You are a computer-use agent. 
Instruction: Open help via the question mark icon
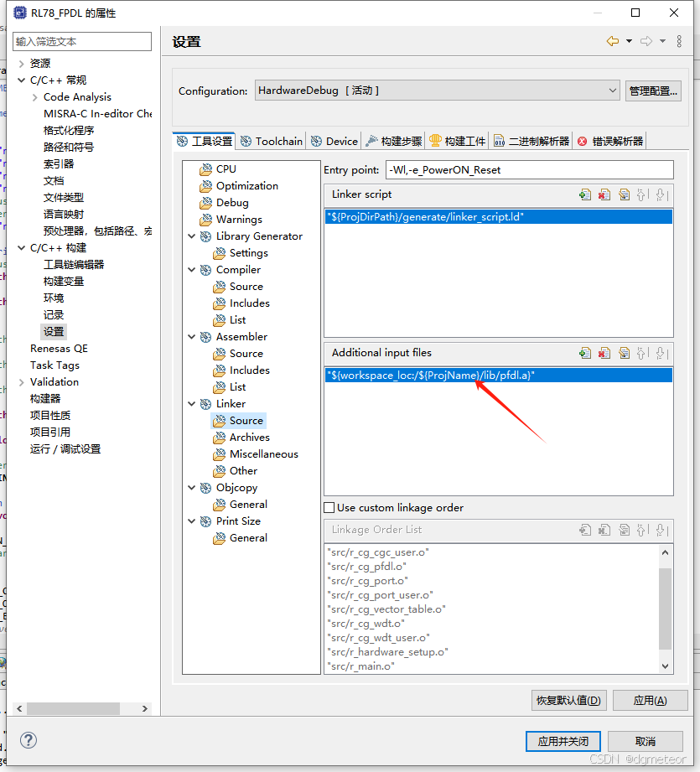coord(29,740)
